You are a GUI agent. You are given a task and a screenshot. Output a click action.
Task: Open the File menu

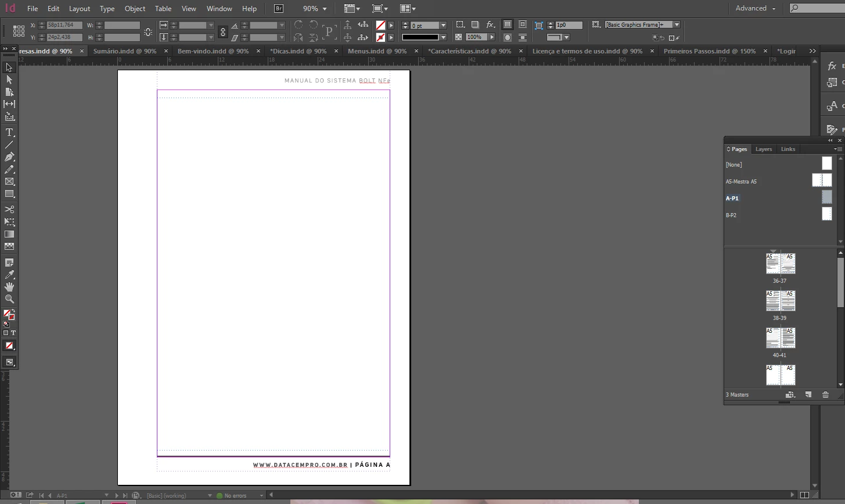tap(33, 8)
